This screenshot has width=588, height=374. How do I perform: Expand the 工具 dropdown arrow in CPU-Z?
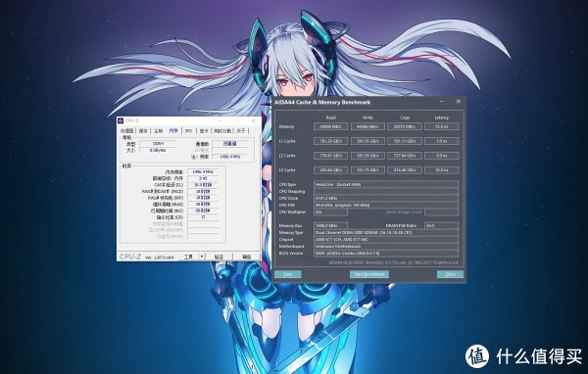point(202,257)
